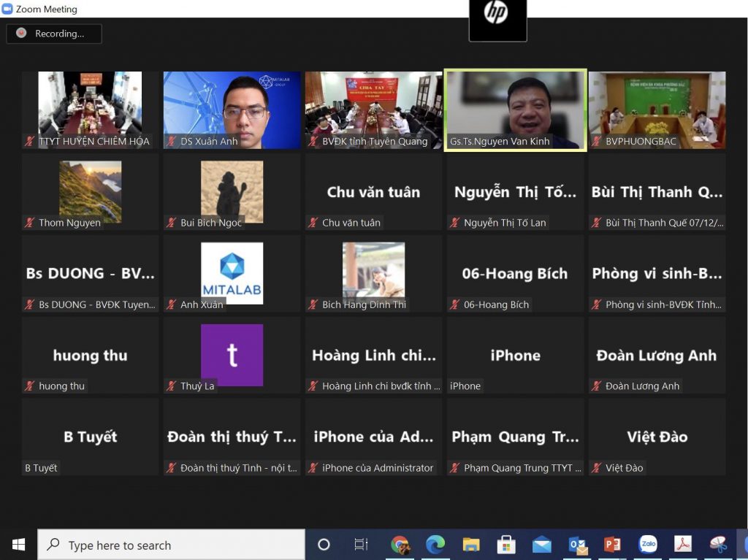Select the B Tuyết participant tile
This screenshot has height=560, width=748.
pyautogui.click(x=90, y=437)
